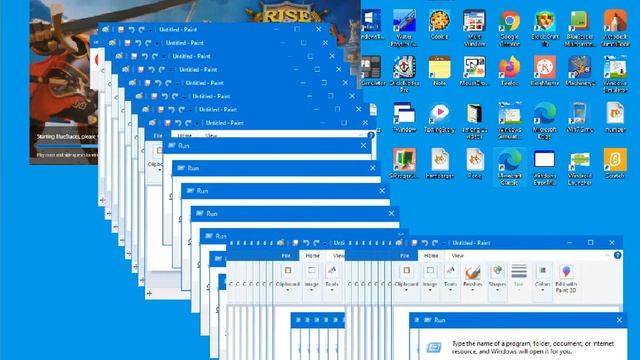This screenshot has height=360, width=640.
Task: Click Undo arrow in frontmost Paint title bar
Action: 425,242
